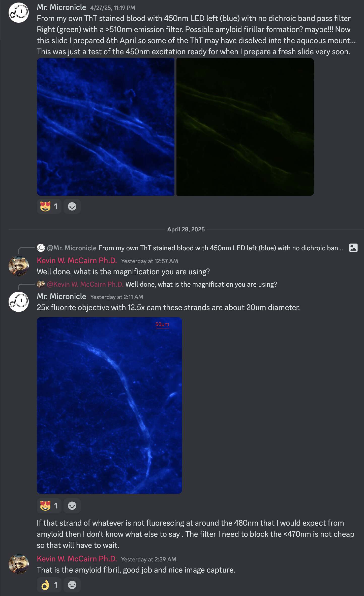Open the 50µm scale bar strand image
The image size is (364, 596).
point(109,405)
